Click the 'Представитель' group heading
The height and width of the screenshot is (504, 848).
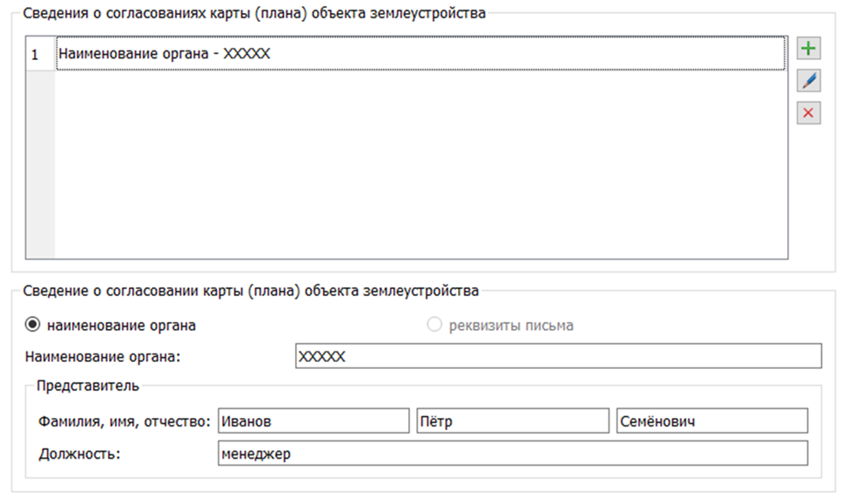[x=87, y=386]
